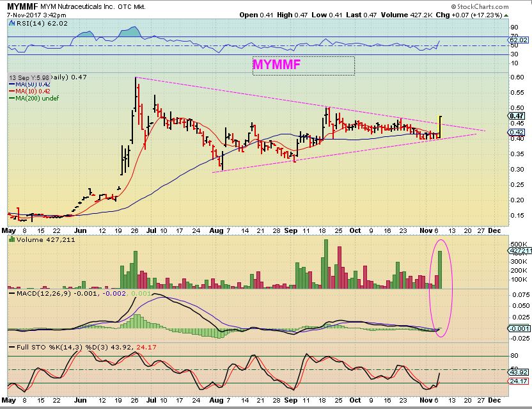Click the Sep label on the price chart axis
Image resolution: width=532 pixels, height=409 pixels.
[291, 230]
